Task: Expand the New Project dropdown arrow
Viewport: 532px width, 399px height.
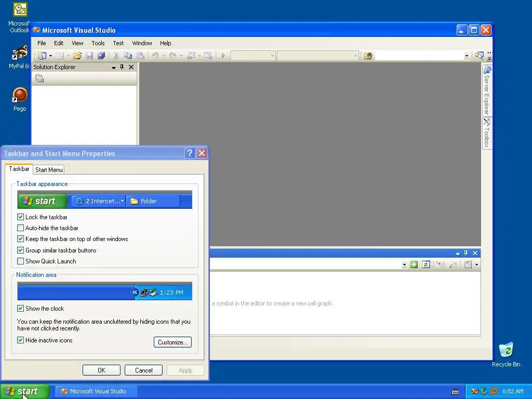Action: click(x=50, y=56)
